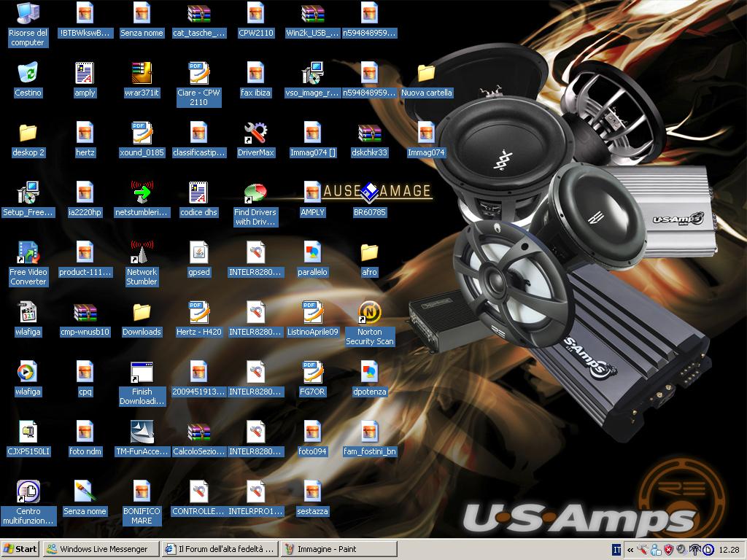The height and width of the screenshot is (560, 747).
Task: Open the Norton Security Scan shortcut
Action: [370, 323]
